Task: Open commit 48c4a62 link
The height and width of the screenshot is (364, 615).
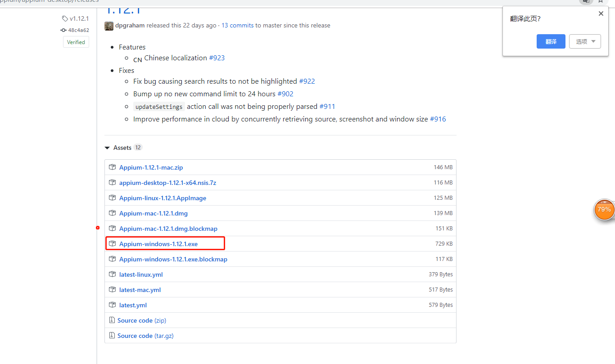Action: point(79,30)
